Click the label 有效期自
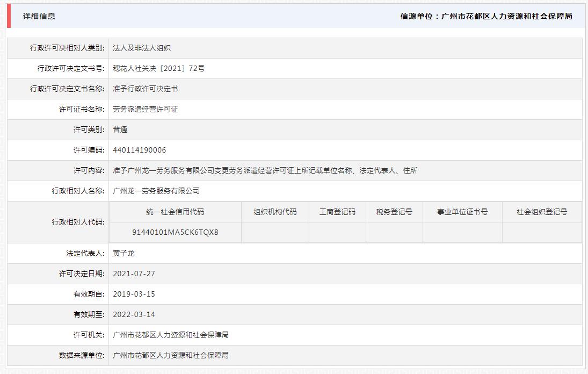Image resolution: width=588 pixels, height=374 pixels. pos(89,294)
